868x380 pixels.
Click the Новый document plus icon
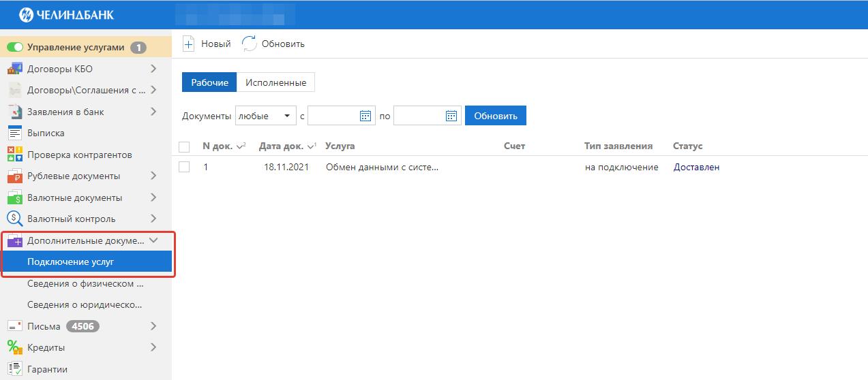(188, 44)
